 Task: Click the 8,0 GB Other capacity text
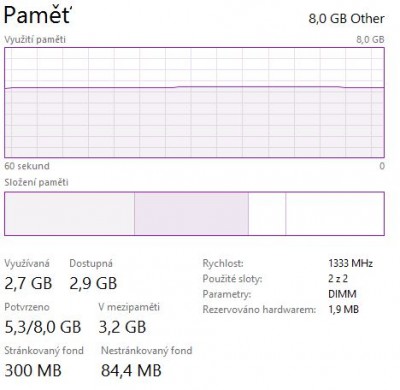(x=346, y=19)
